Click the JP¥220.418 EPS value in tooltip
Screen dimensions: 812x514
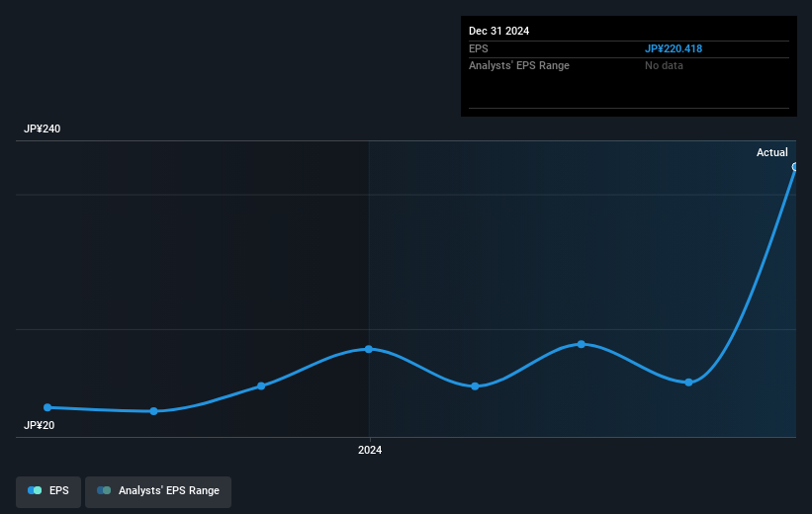674,48
